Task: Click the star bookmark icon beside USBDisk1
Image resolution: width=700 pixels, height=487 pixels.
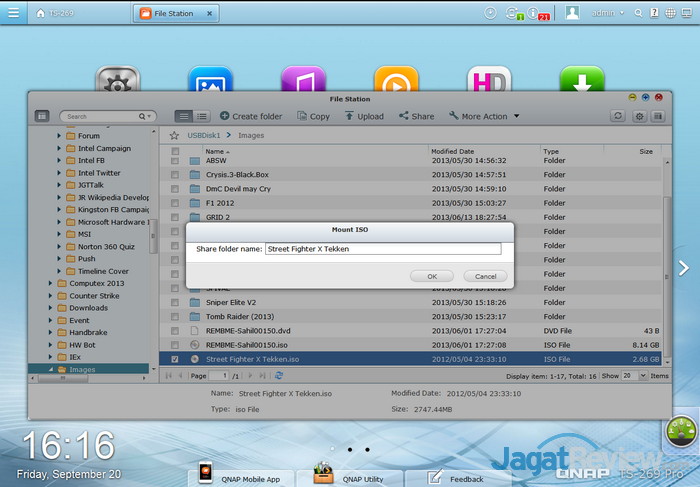Action: click(174, 134)
